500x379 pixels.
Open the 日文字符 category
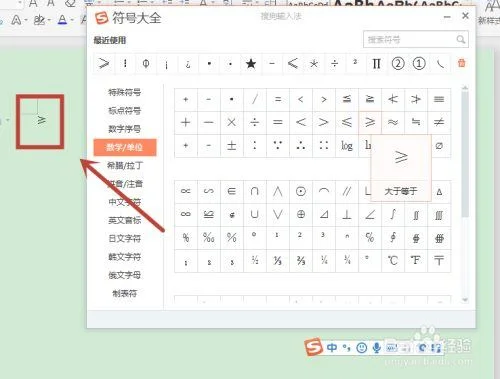[x=125, y=238]
